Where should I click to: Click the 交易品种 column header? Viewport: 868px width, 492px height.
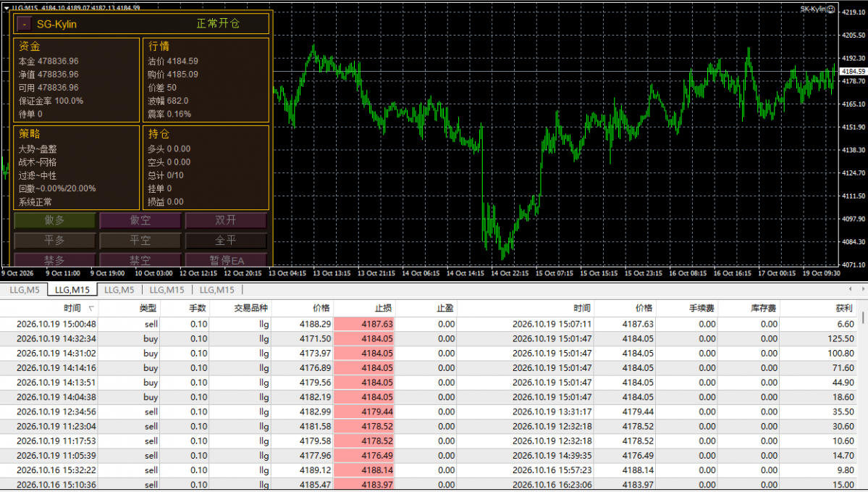[x=240, y=309]
